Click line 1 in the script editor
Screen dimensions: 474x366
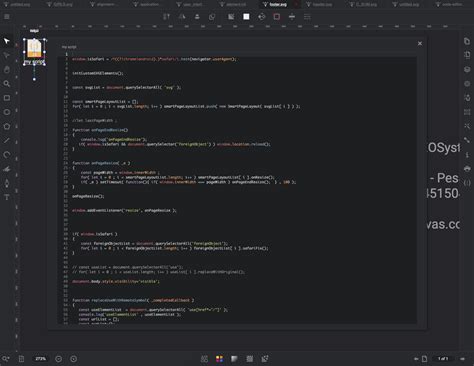pos(237,54)
